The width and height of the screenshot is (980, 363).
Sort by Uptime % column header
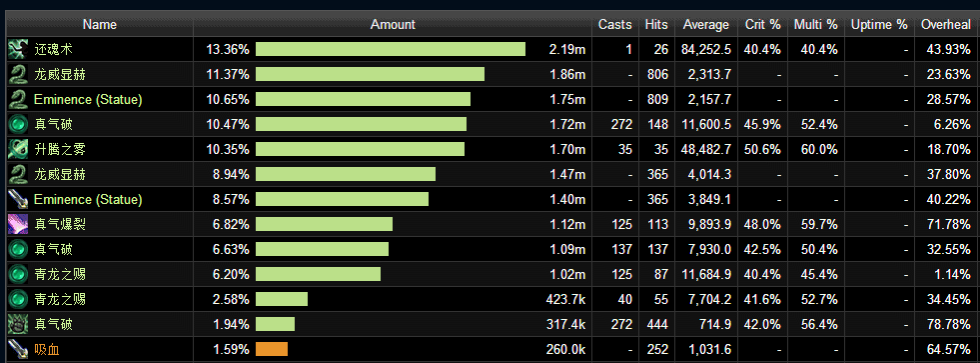point(879,25)
